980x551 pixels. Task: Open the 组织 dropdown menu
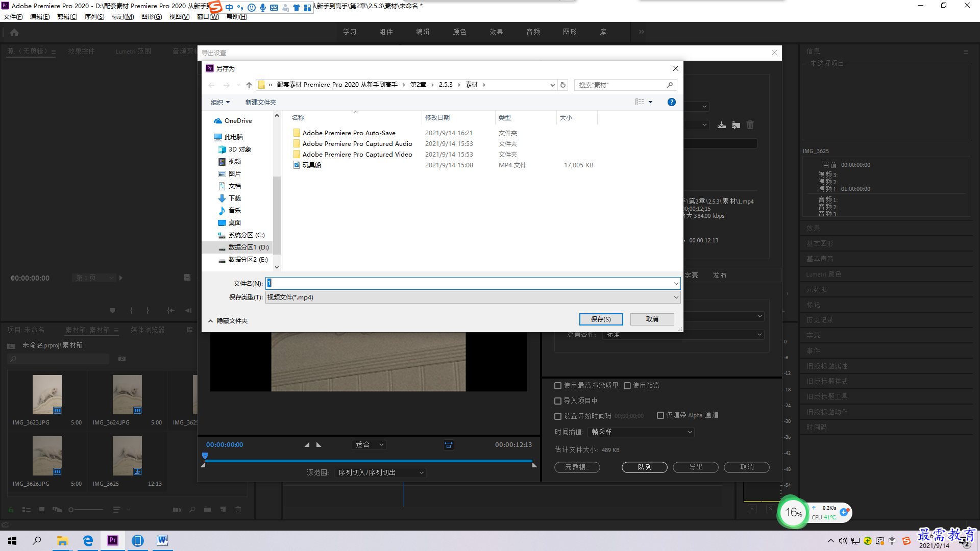click(220, 103)
